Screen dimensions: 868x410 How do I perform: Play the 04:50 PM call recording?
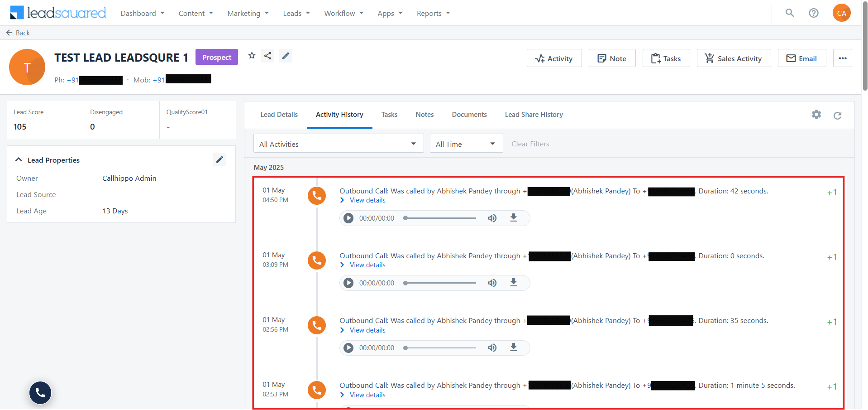[348, 218]
